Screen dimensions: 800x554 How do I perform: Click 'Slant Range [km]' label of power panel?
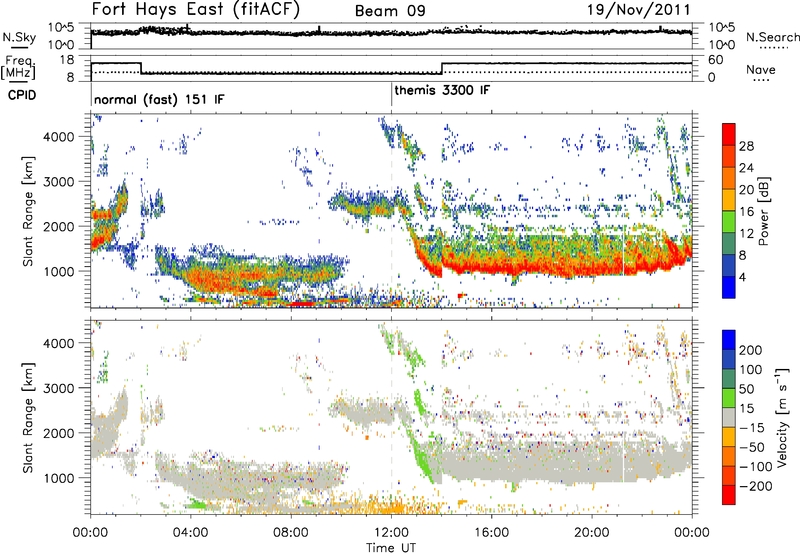tap(28, 211)
